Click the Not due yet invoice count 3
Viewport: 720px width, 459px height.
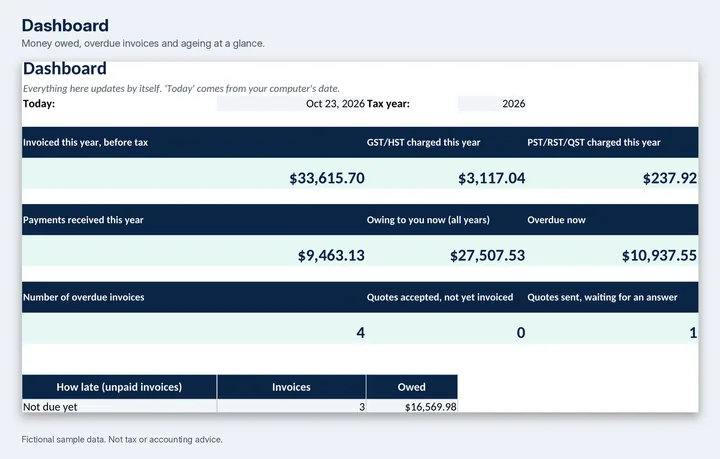point(362,407)
